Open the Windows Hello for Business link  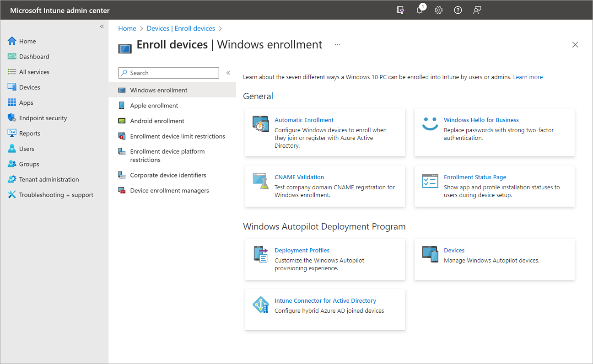(x=481, y=120)
